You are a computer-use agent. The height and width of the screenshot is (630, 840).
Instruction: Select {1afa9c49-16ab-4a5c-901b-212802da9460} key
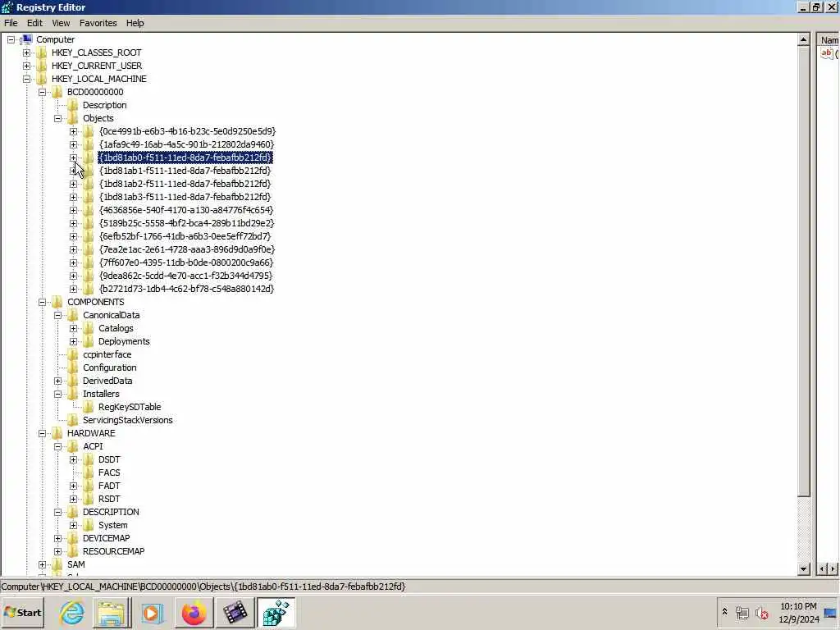click(186, 144)
